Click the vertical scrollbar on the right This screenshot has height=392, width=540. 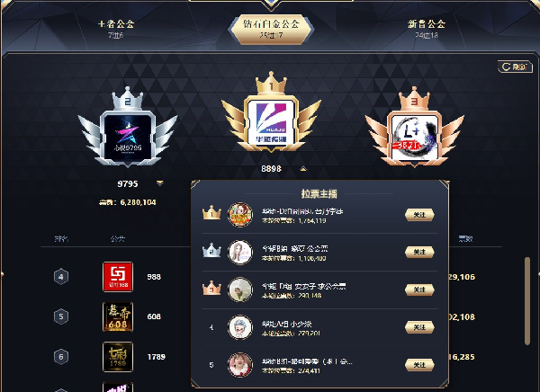pos(526,300)
